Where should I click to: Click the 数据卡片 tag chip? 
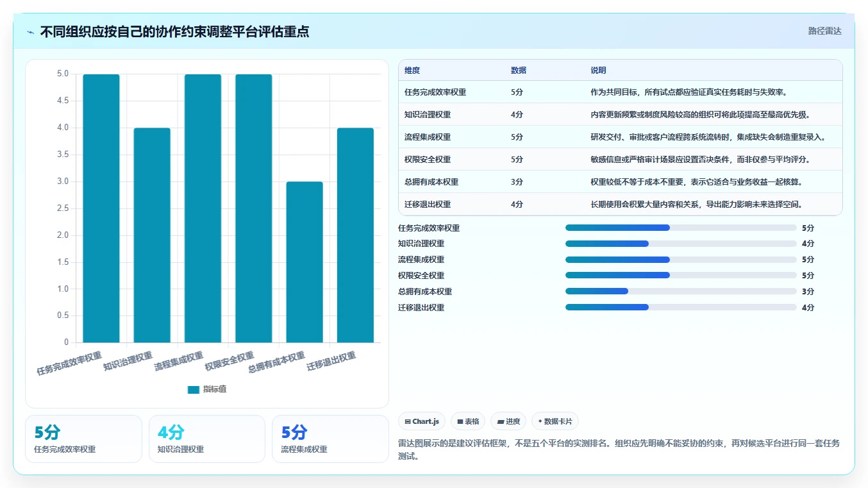[x=555, y=421]
